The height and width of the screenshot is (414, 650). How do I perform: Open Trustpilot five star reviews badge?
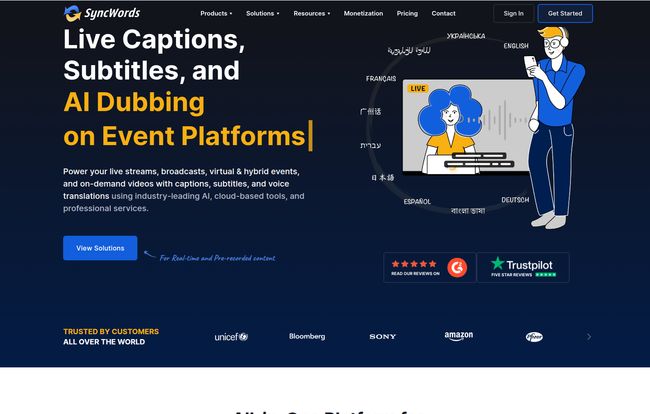point(523,268)
